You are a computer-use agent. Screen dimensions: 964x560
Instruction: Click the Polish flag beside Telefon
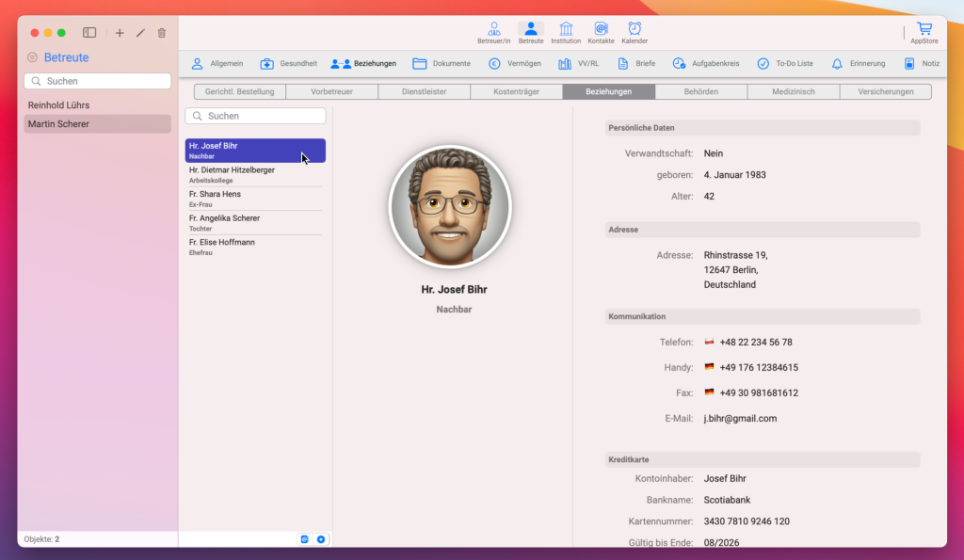pos(709,341)
